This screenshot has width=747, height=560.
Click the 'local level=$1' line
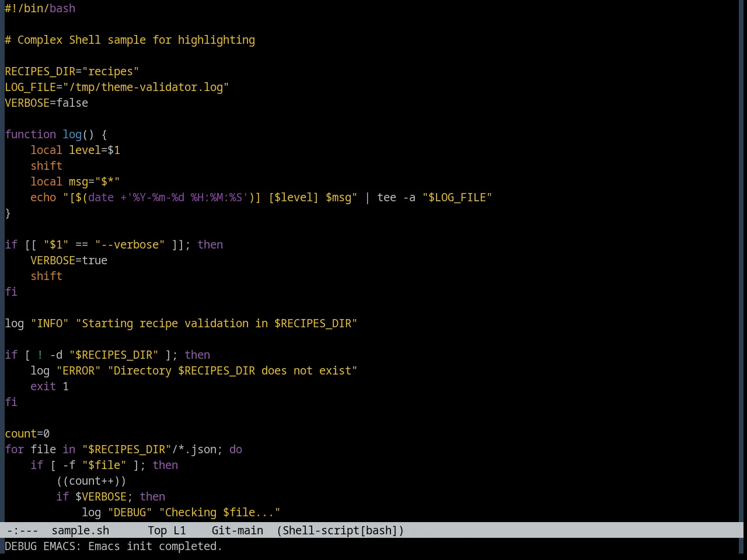[75, 150]
